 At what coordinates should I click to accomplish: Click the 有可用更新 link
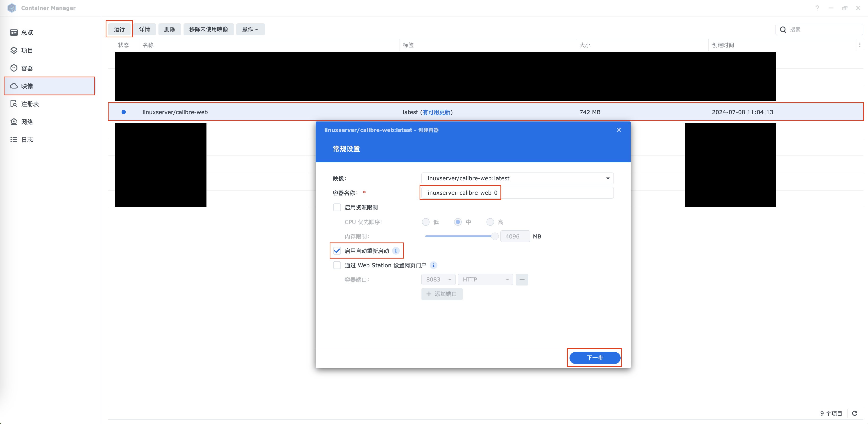click(x=436, y=112)
